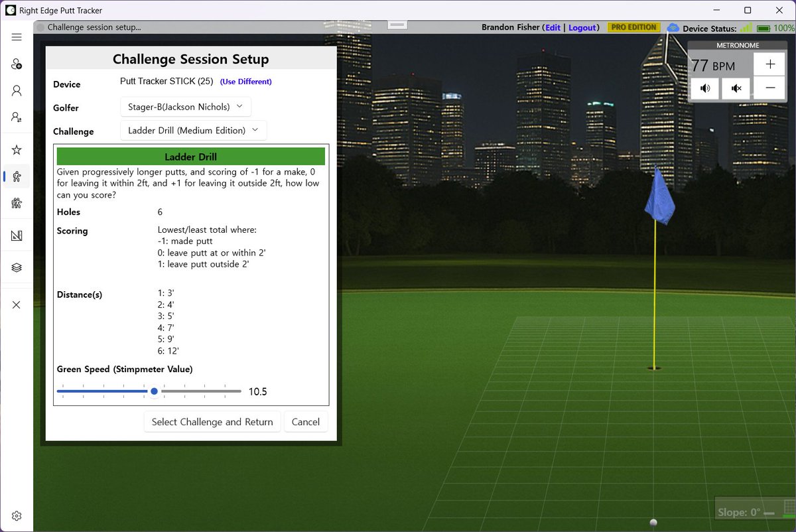Open the hamburger navigation menu
The height and width of the screenshot is (532, 796).
17,37
